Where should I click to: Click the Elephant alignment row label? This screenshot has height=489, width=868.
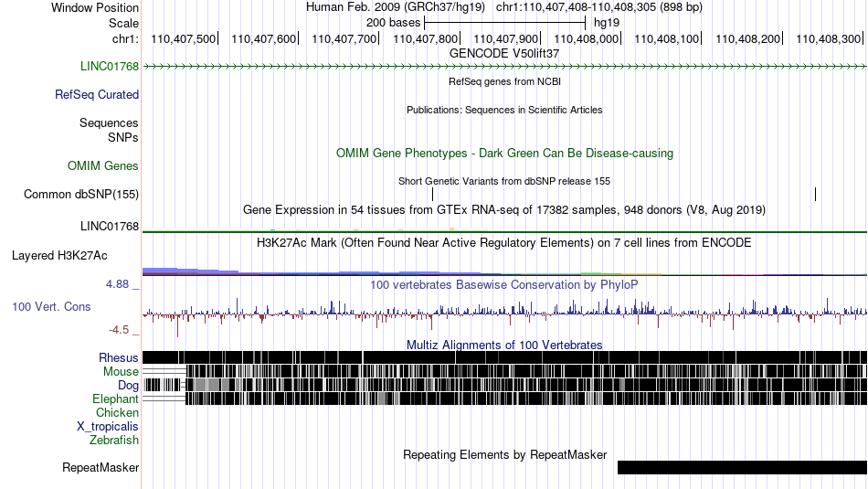[x=115, y=399]
